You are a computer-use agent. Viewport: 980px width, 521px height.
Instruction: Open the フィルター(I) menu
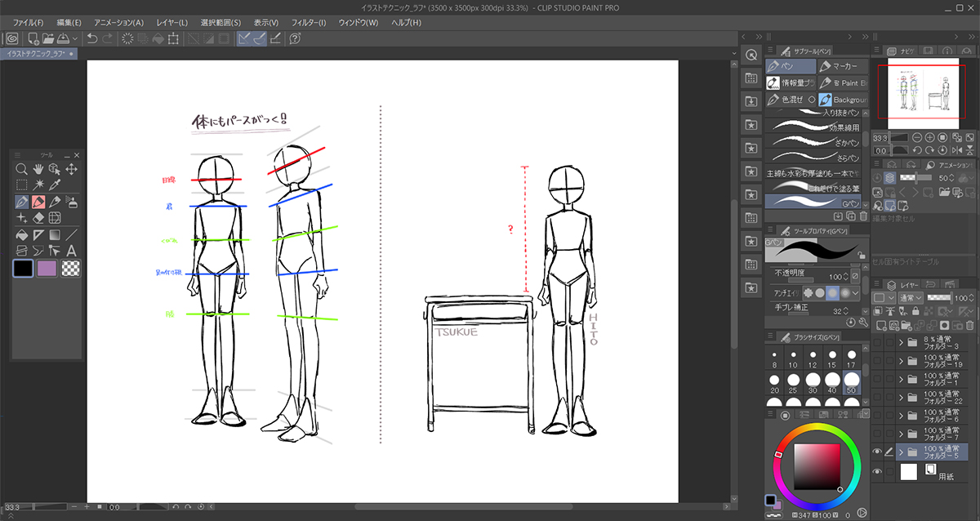(309, 22)
